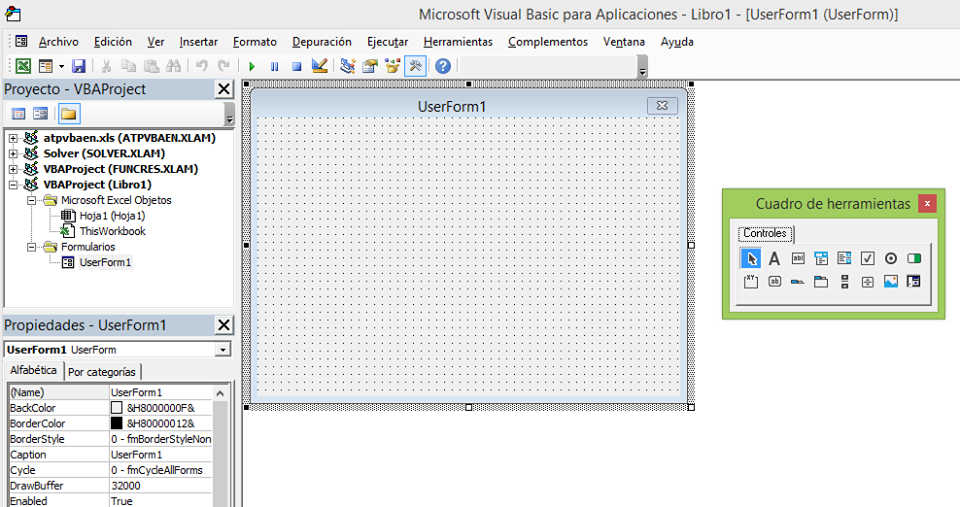960x507 pixels.
Task: Open Visual Basic Help question icon
Action: point(443,66)
